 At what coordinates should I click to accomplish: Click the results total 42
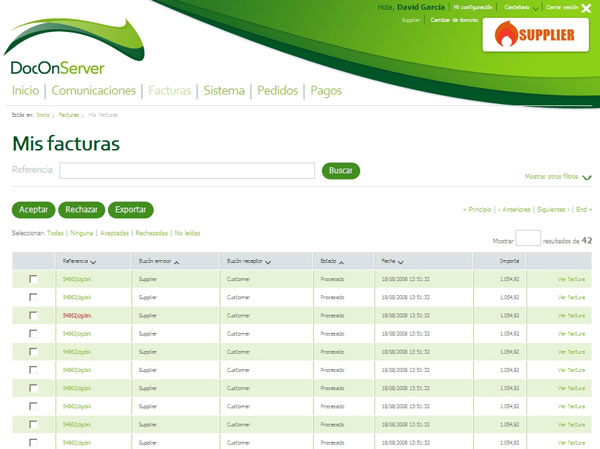587,240
